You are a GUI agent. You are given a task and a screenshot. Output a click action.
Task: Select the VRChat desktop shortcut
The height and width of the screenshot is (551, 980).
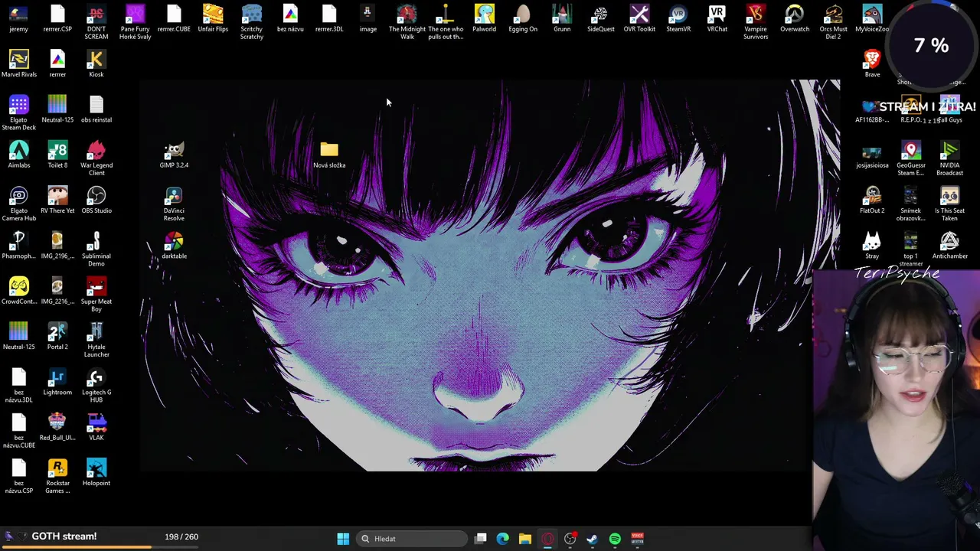click(x=717, y=19)
